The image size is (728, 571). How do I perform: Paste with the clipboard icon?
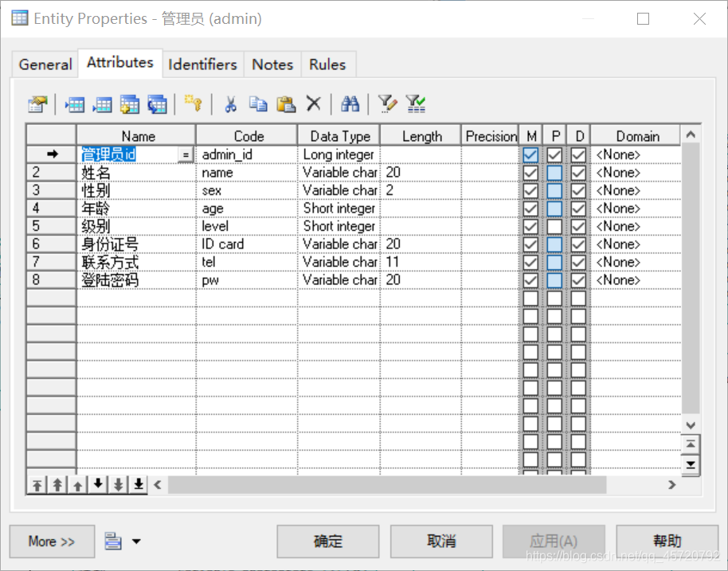coord(286,104)
